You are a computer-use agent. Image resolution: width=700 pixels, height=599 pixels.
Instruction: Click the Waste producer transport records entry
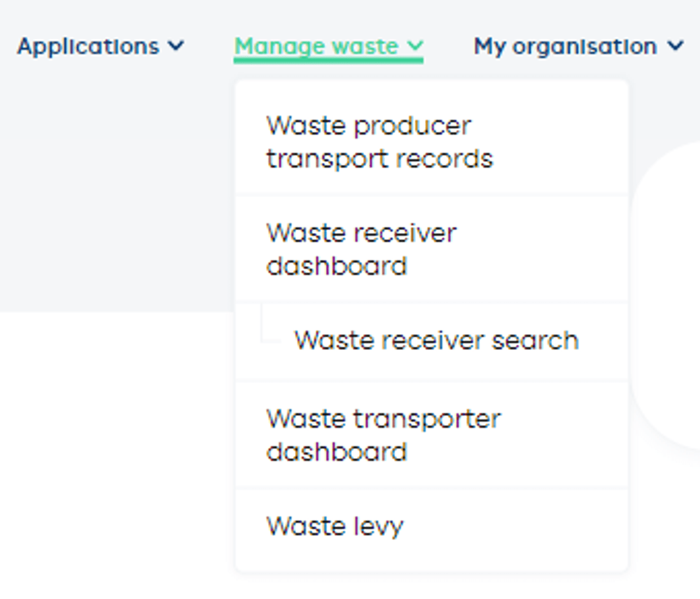coord(380,141)
